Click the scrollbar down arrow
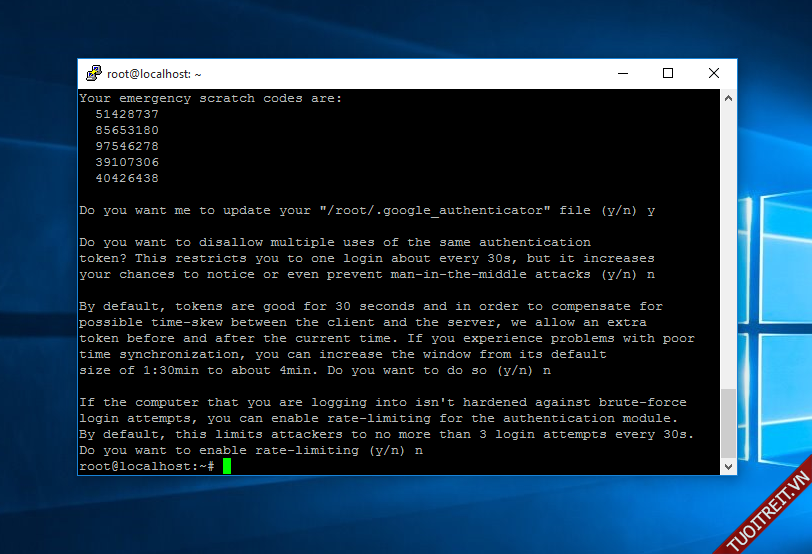 [x=728, y=467]
